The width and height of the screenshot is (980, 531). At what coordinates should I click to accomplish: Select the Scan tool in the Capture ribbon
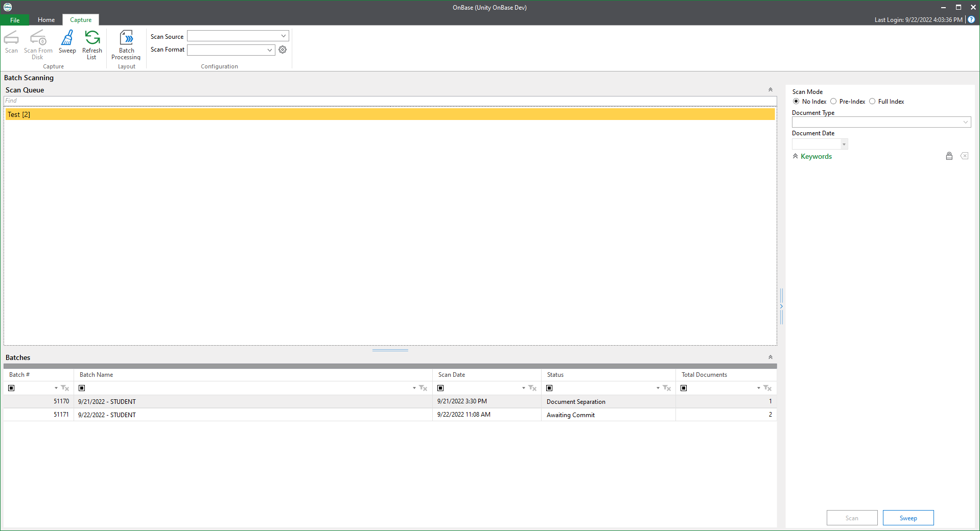[x=11, y=43]
